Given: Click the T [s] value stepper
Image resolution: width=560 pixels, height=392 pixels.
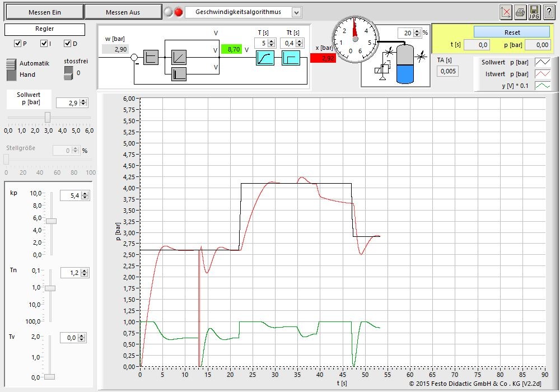Looking at the screenshot, I should coord(272,43).
